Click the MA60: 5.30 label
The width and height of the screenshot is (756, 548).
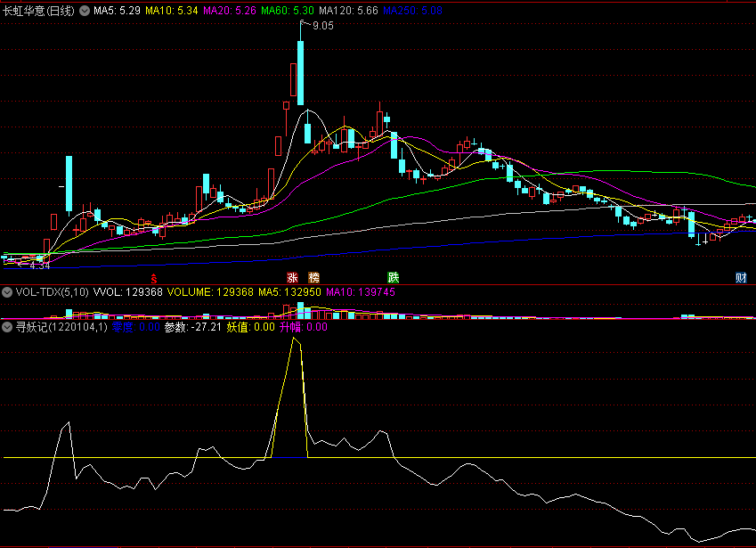click(x=288, y=11)
